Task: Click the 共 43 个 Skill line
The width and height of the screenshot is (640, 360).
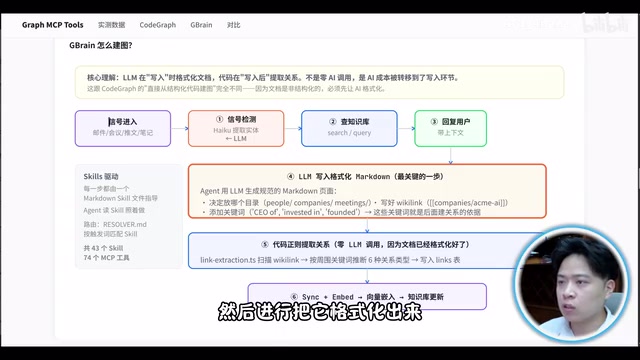Action: 103,248
